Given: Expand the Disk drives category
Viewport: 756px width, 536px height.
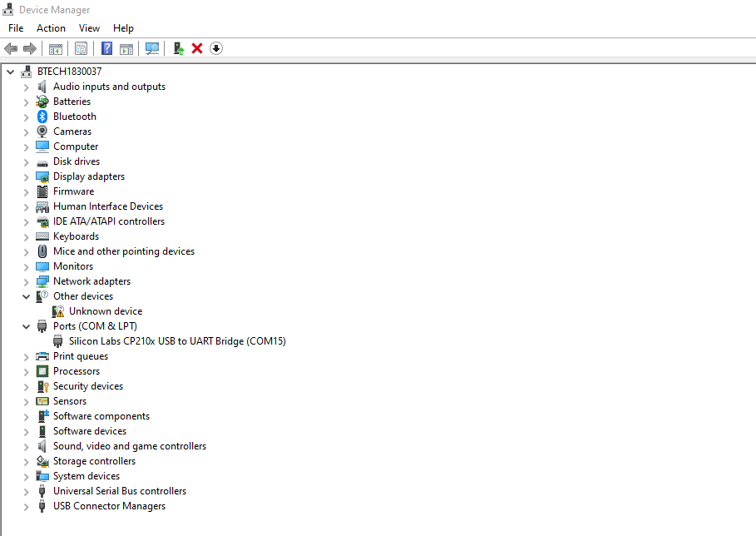Looking at the screenshot, I should point(26,162).
